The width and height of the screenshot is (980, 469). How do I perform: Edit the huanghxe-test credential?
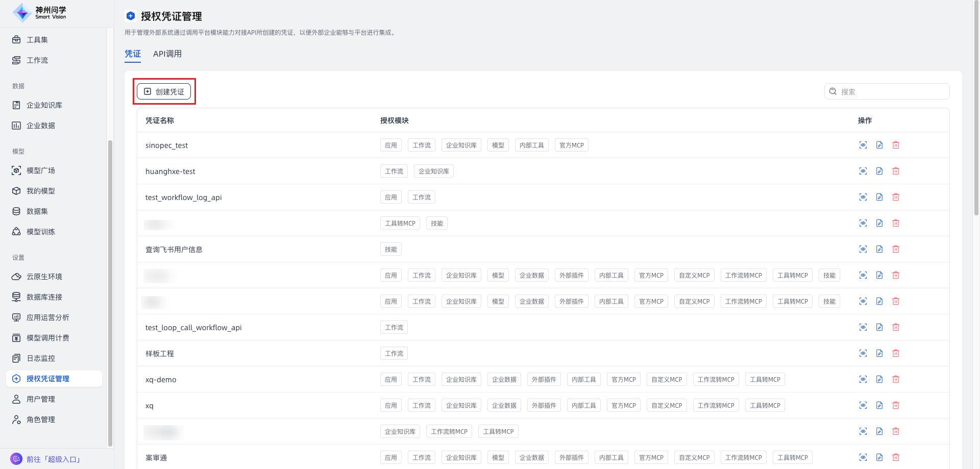879,171
